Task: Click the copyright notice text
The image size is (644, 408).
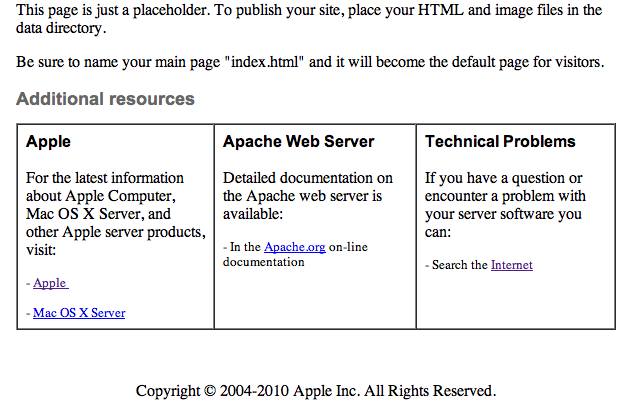Action: (316, 390)
